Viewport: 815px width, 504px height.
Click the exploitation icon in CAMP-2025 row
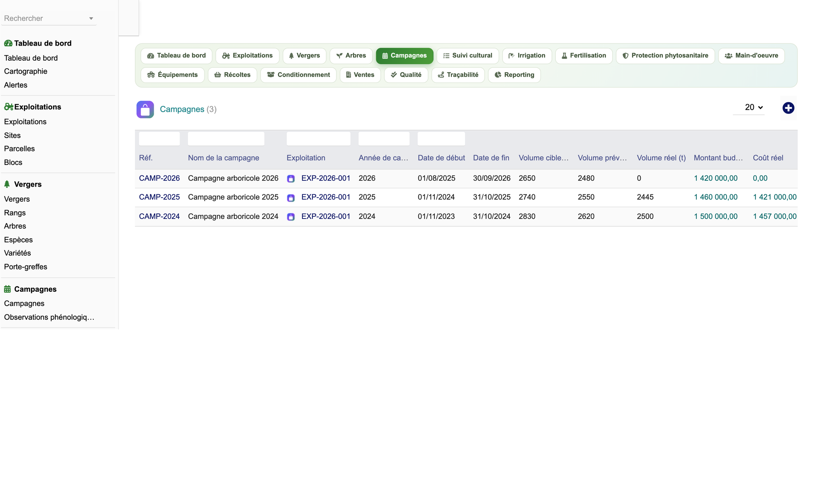click(x=291, y=198)
